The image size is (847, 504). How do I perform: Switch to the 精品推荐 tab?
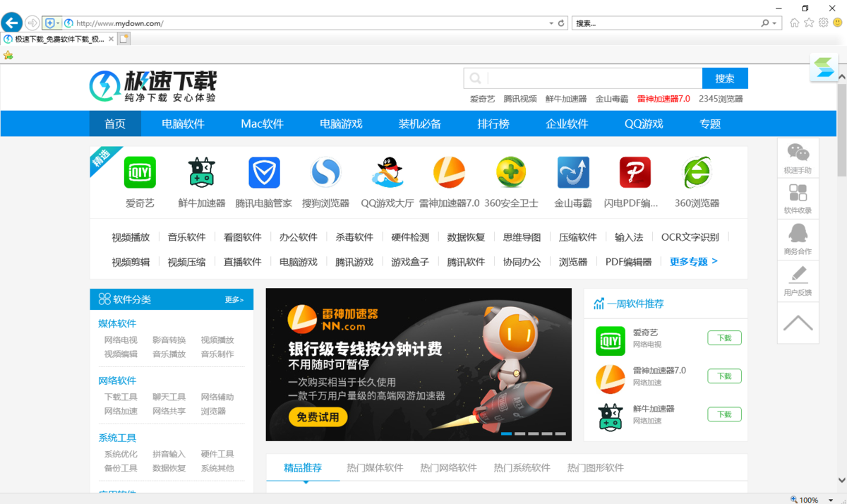(x=303, y=467)
